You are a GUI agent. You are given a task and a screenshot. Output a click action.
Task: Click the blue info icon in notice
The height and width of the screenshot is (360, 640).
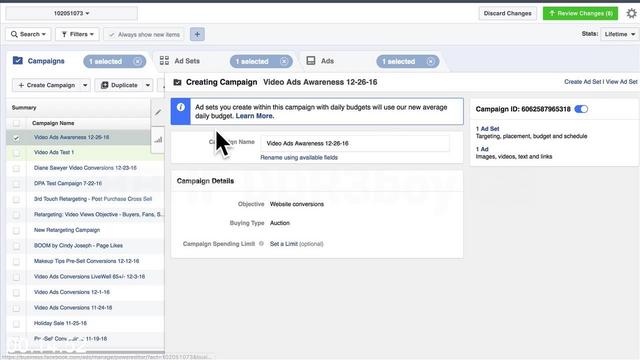point(180,107)
